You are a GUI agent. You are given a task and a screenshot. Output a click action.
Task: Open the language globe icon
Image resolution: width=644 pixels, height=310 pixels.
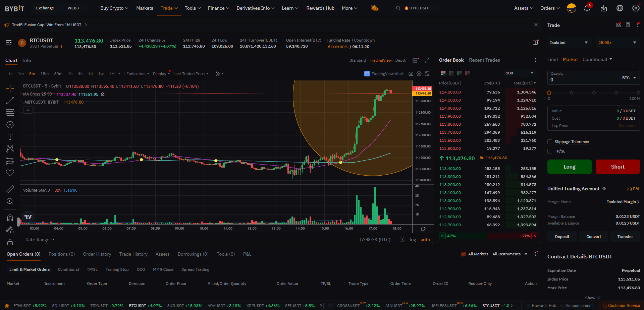620,8
